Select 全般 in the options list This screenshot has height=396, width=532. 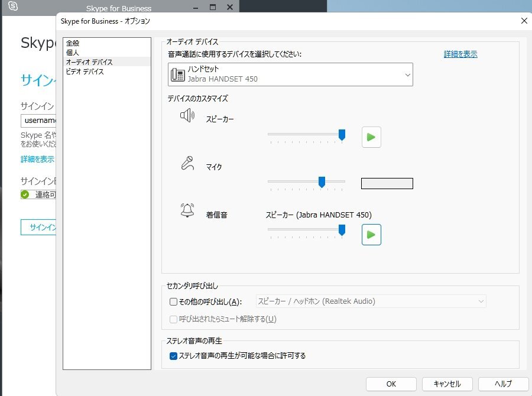pyautogui.click(x=107, y=43)
